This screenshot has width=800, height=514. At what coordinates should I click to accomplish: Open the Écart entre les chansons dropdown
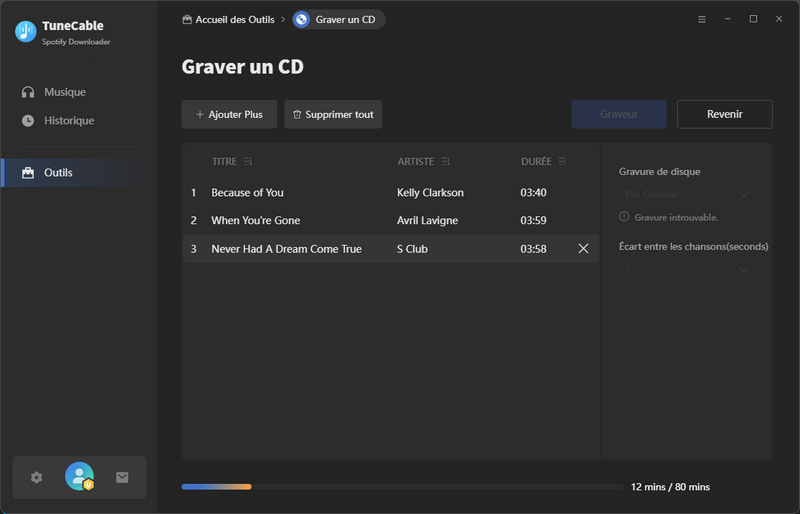tap(685, 269)
